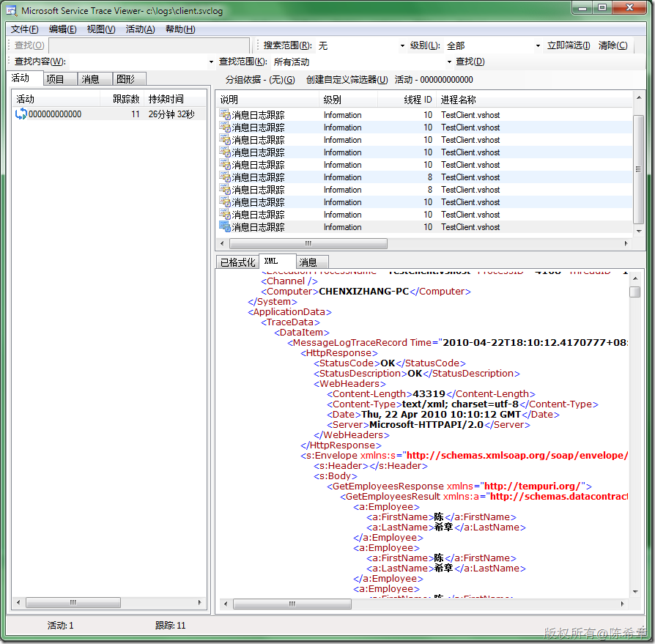Click icon of the first 消息日志跟踪 row

pos(225,115)
